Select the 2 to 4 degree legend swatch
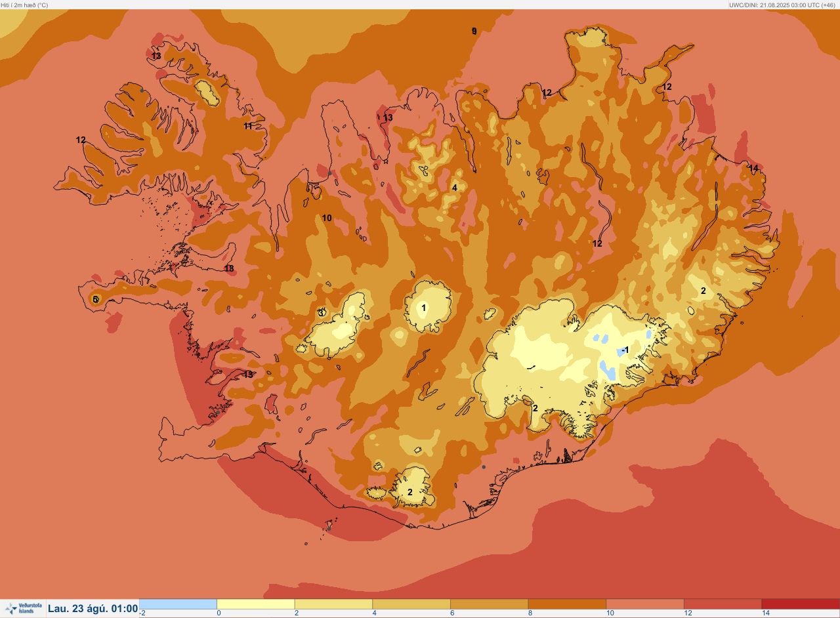 point(333,604)
